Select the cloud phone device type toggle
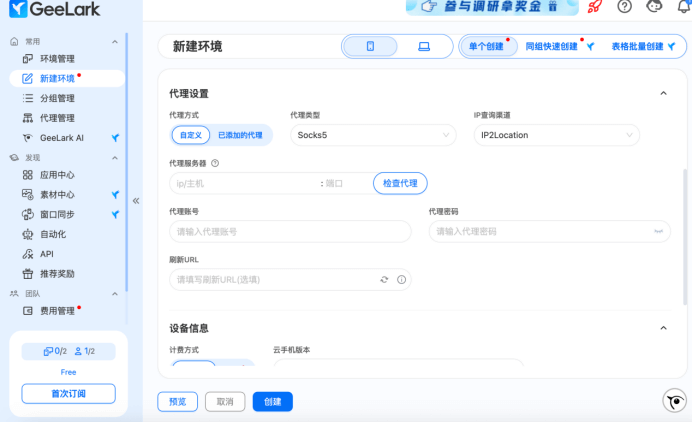The width and height of the screenshot is (692, 422). [369, 46]
